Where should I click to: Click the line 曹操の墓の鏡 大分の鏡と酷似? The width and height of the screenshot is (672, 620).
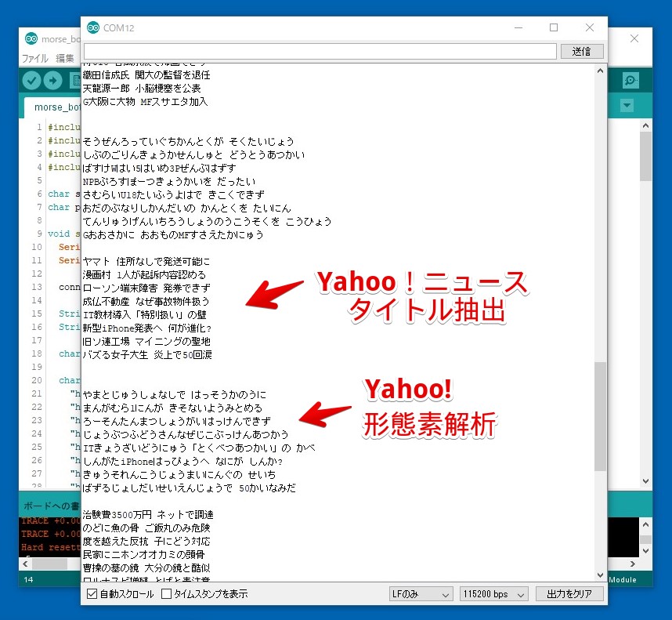coord(146,567)
